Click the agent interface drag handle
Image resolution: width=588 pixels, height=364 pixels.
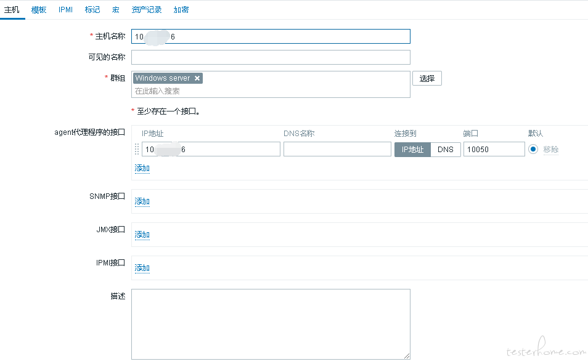137,149
